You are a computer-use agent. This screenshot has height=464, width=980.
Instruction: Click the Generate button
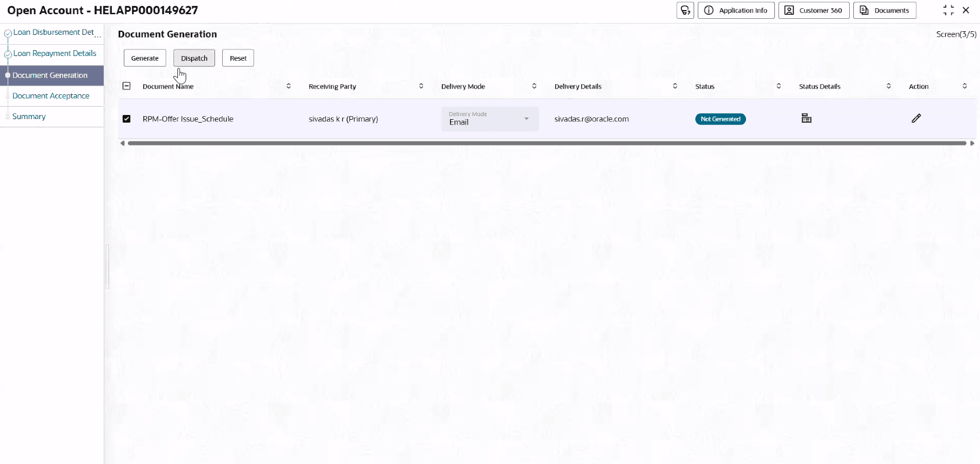point(145,58)
